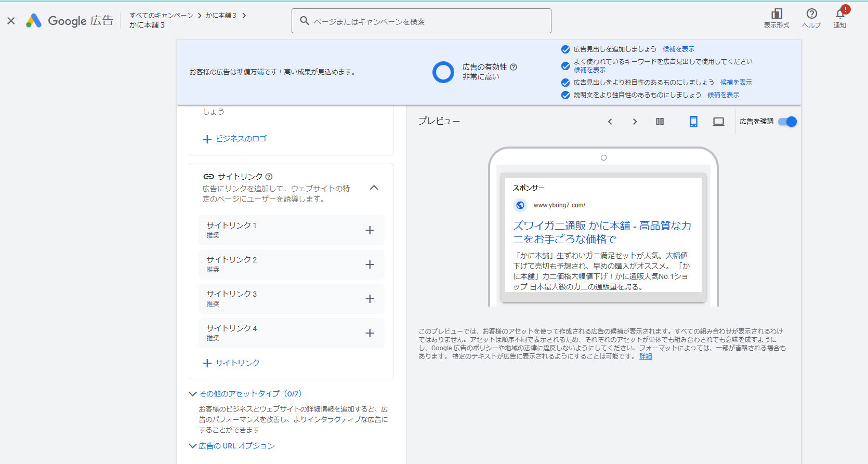Click the スポンサー label in preview

click(x=529, y=188)
